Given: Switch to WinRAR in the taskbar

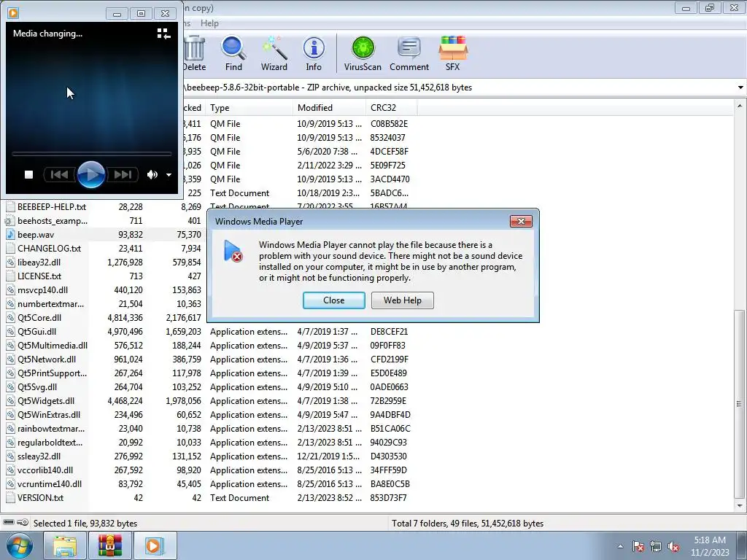Looking at the screenshot, I should 110,545.
